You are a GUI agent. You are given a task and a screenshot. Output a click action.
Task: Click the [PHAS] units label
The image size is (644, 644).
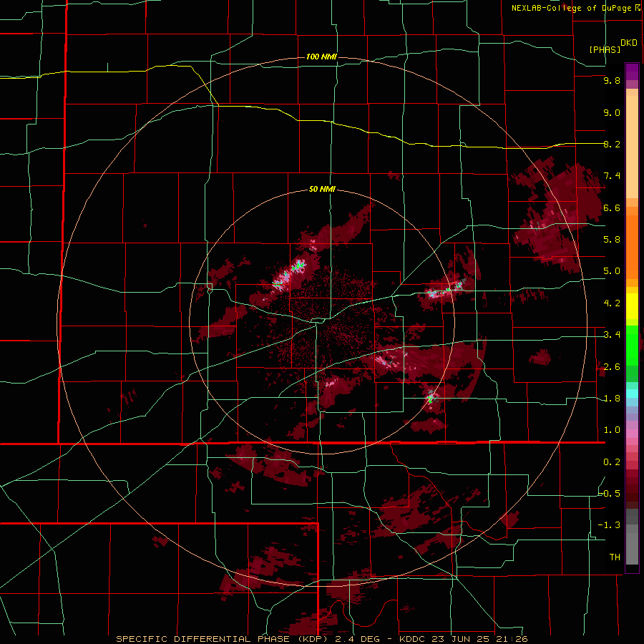click(605, 50)
